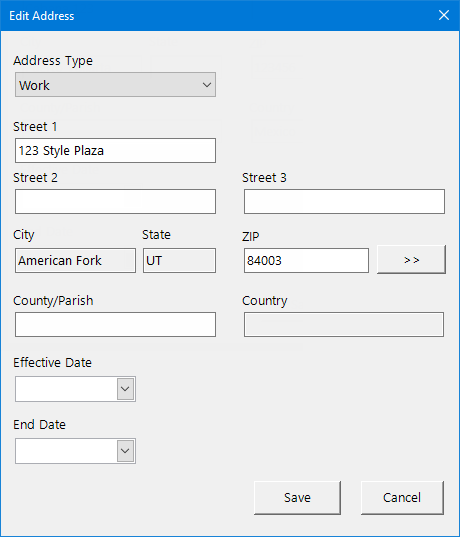Click the Address Type label
The image size is (460, 537).
click(x=53, y=61)
